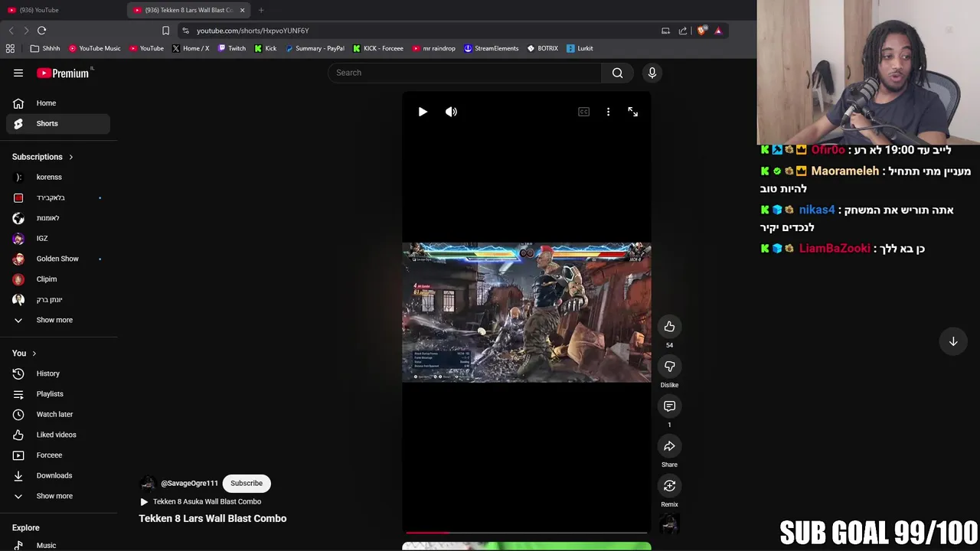Expand the You section with Show more
This screenshot has width=980, height=551.
click(58, 496)
